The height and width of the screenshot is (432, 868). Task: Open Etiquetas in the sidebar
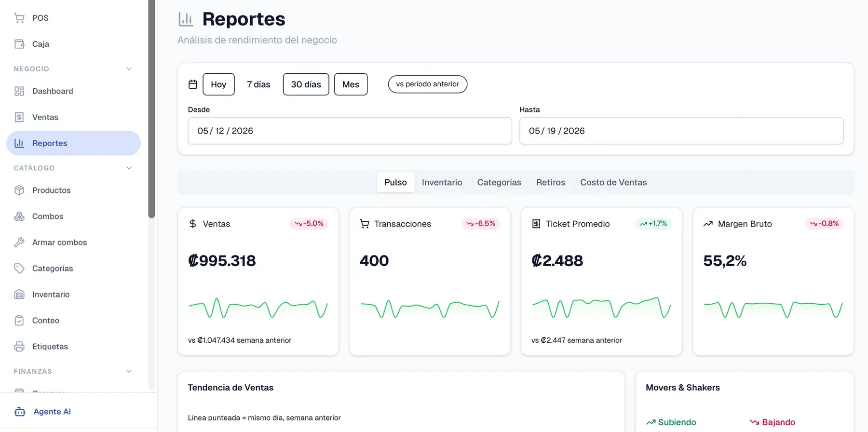(73, 347)
